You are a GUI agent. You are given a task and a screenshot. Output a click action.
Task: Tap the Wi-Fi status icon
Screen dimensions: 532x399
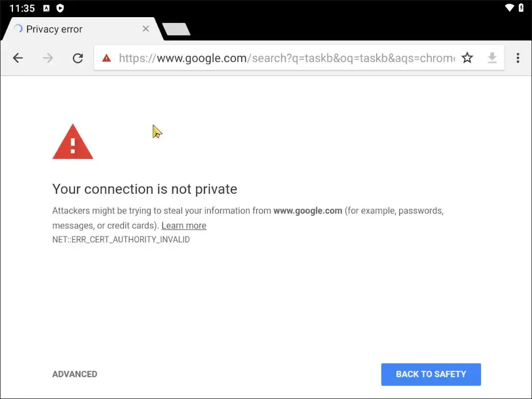[509, 8]
